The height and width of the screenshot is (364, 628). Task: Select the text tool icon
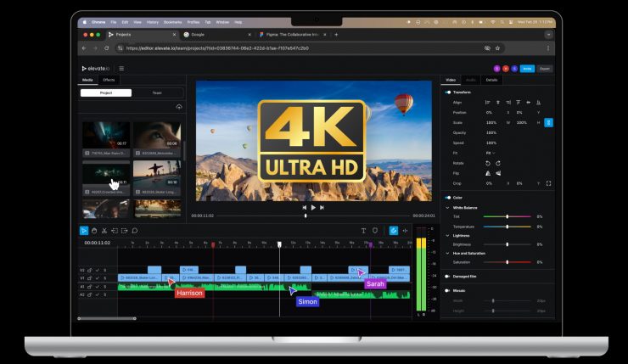tap(364, 230)
